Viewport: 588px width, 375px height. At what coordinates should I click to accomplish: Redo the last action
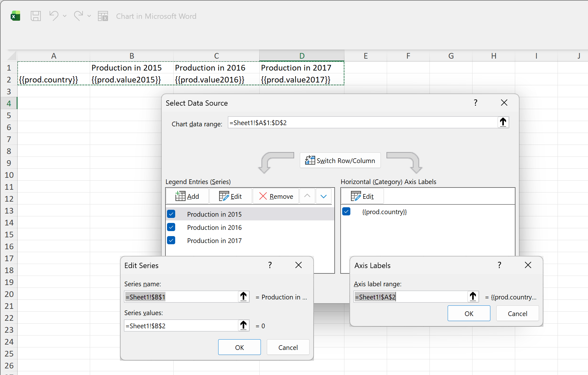tap(78, 16)
